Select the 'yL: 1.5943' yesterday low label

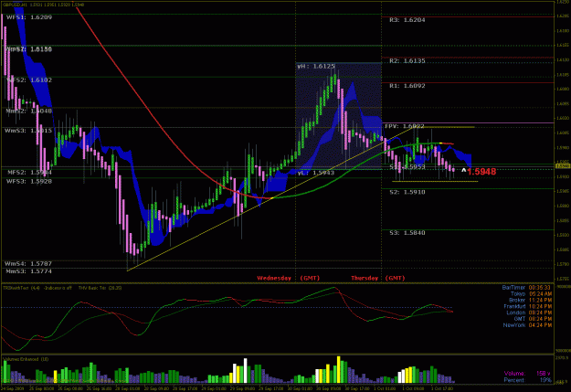click(x=316, y=173)
